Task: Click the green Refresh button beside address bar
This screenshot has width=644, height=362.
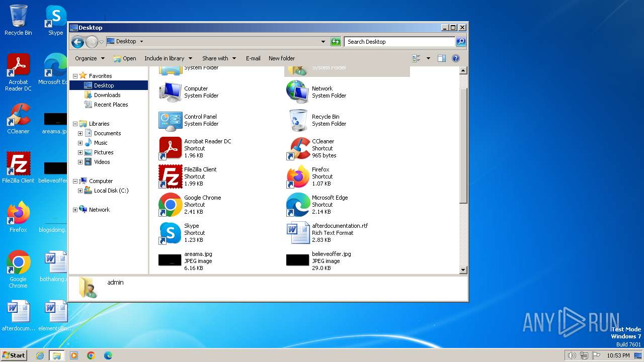Action: click(336, 42)
